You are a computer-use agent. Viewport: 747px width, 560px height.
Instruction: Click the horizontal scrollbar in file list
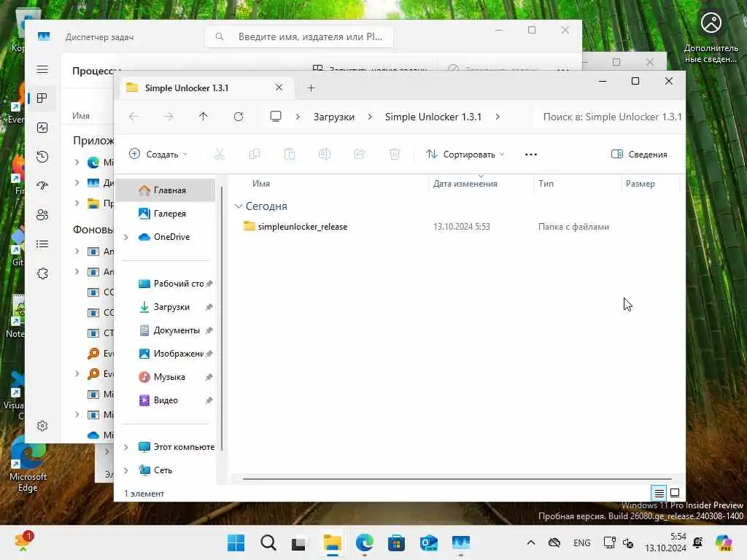457,479
